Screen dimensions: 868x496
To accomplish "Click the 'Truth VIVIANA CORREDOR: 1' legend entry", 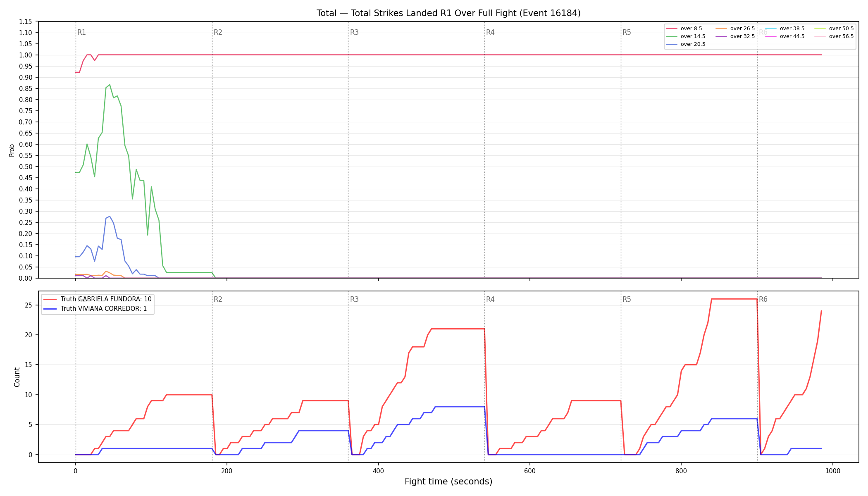I will coord(95,309).
